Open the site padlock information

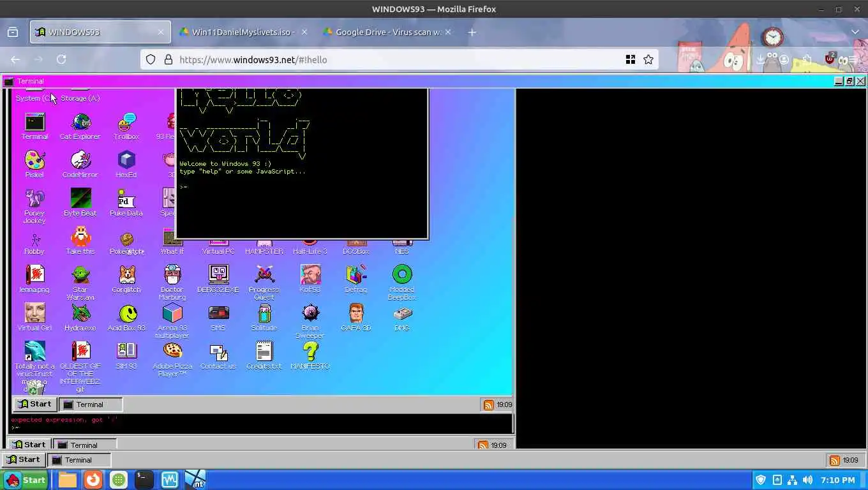tap(168, 59)
